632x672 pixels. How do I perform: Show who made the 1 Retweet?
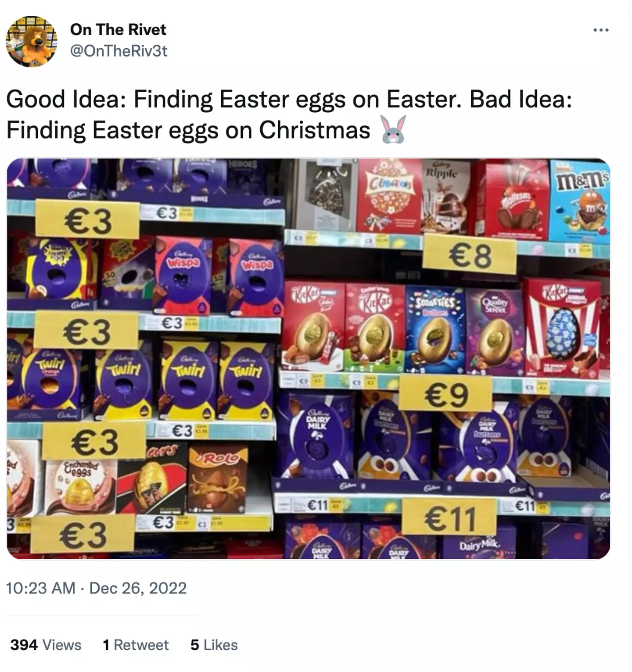(136, 645)
